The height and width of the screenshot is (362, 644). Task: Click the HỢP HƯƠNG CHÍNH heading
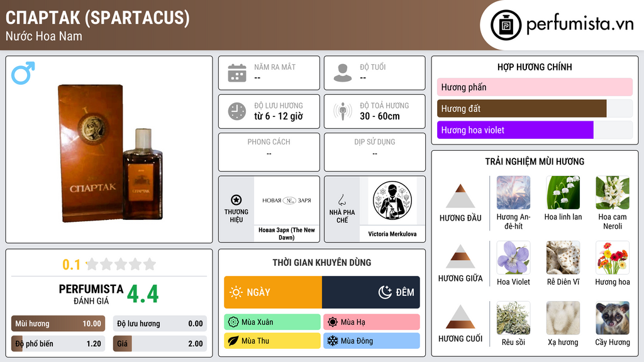535,67
